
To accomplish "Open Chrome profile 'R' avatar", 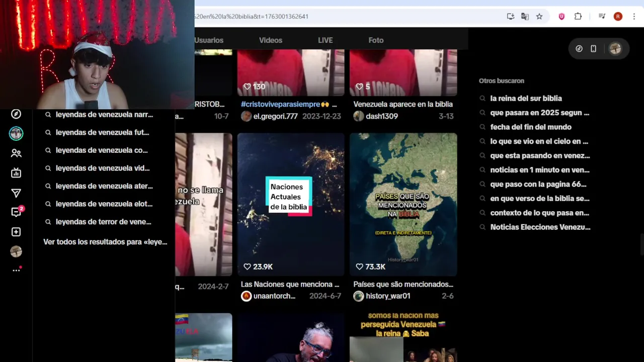I will pos(618,17).
